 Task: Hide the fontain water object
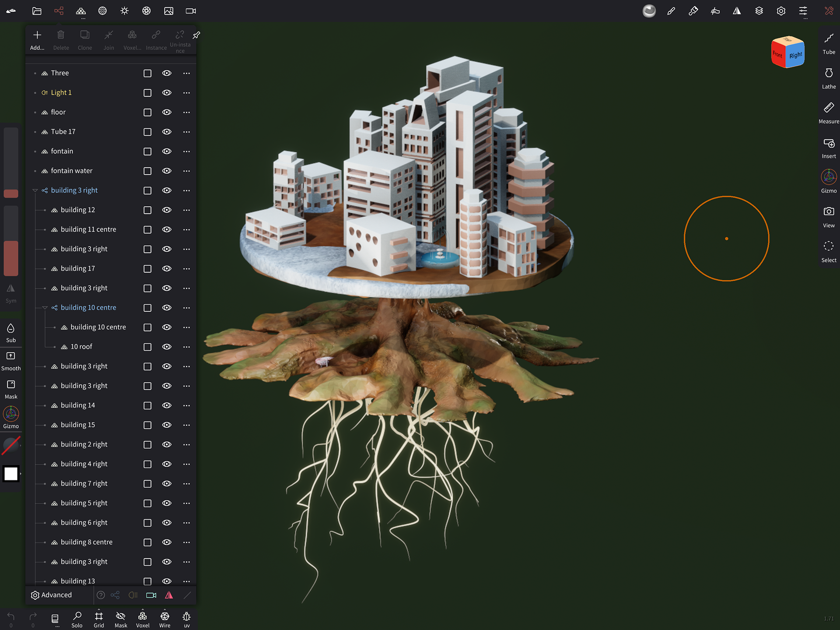pyautogui.click(x=167, y=171)
